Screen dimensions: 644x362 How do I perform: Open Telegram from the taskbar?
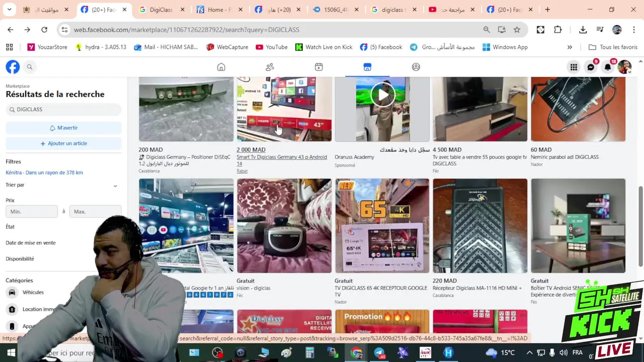pyautogui.click(x=379, y=352)
